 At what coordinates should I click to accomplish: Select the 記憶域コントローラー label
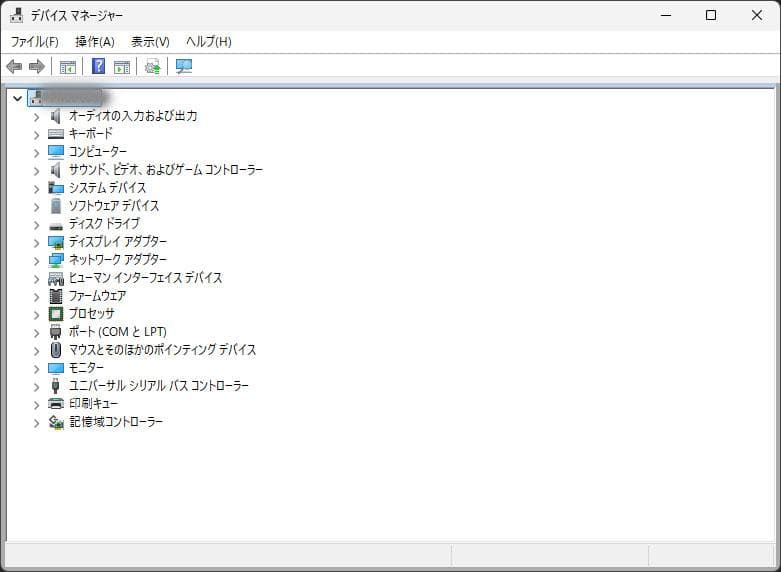pos(116,422)
